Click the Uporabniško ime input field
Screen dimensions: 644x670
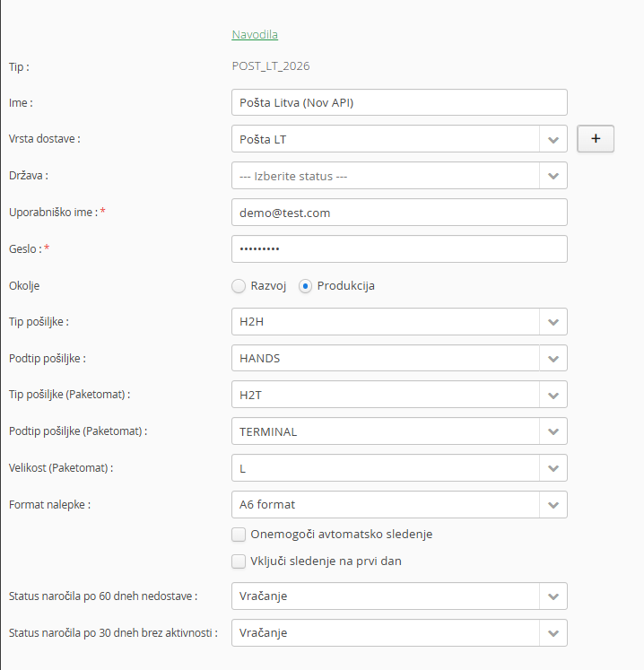(x=399, y=213)
